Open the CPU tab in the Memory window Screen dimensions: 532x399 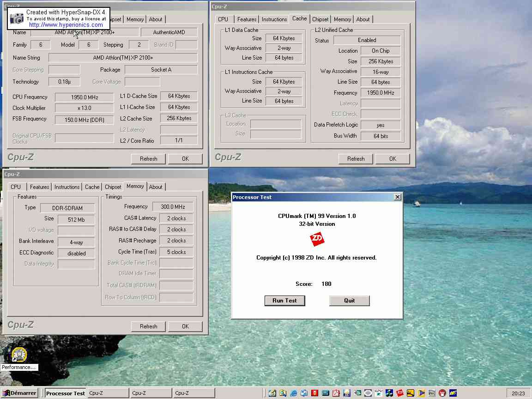(x=16, y=187)
